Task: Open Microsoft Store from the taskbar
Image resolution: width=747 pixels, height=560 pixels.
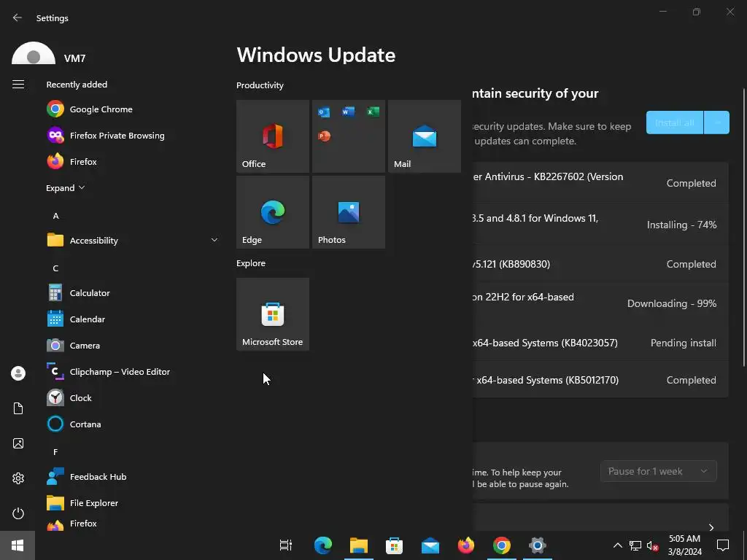Action: click(x=394, y=545)
